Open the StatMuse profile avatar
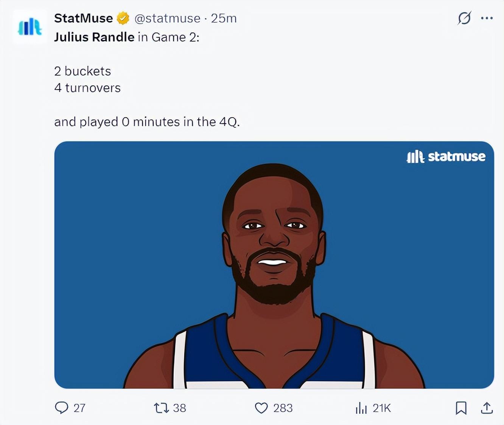Viewport: 504px width, 425px height. coord(30,27)
